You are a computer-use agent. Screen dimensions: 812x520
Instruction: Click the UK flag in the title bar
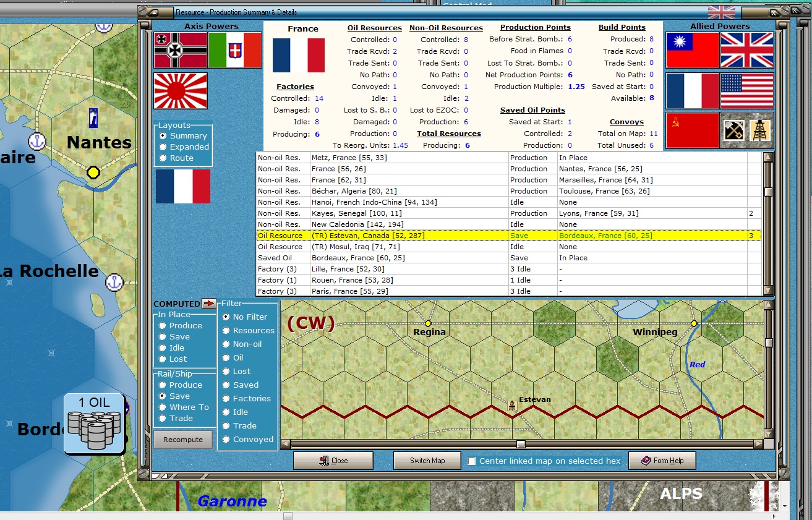(722, 12)
